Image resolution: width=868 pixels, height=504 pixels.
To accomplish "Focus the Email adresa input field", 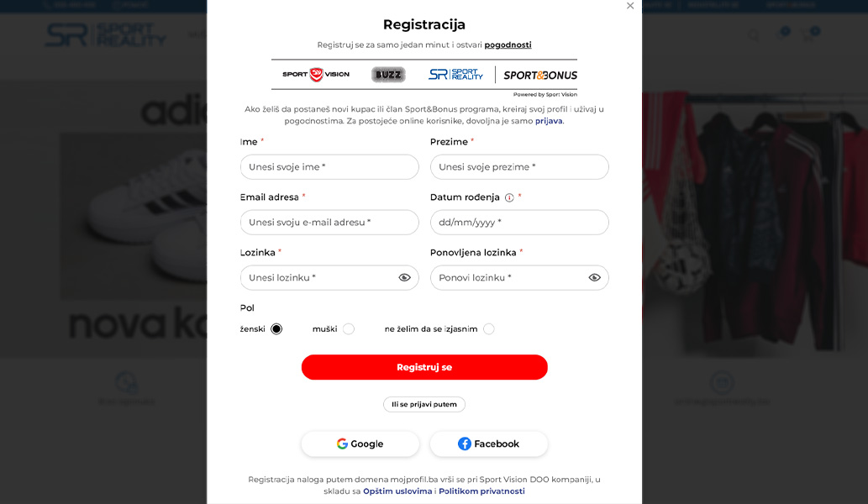I will (x=329, y=223).
